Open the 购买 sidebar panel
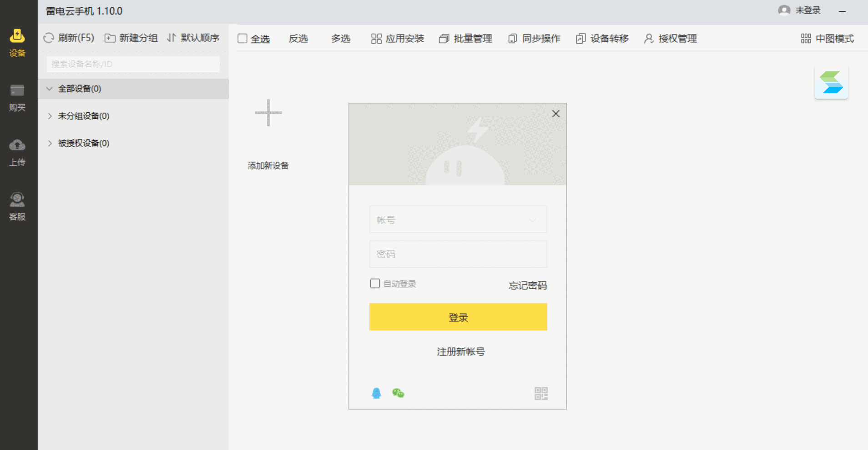 click(x=17, y=96)
